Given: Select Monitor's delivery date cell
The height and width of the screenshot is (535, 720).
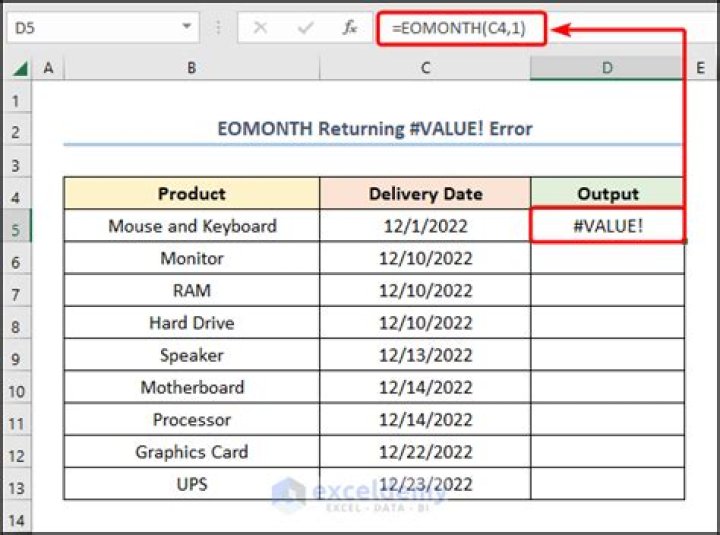Looking at the screenshot, I should 425,258.
